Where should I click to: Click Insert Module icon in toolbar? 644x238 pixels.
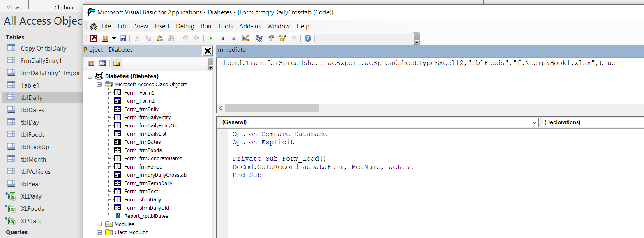coord(105,38)
